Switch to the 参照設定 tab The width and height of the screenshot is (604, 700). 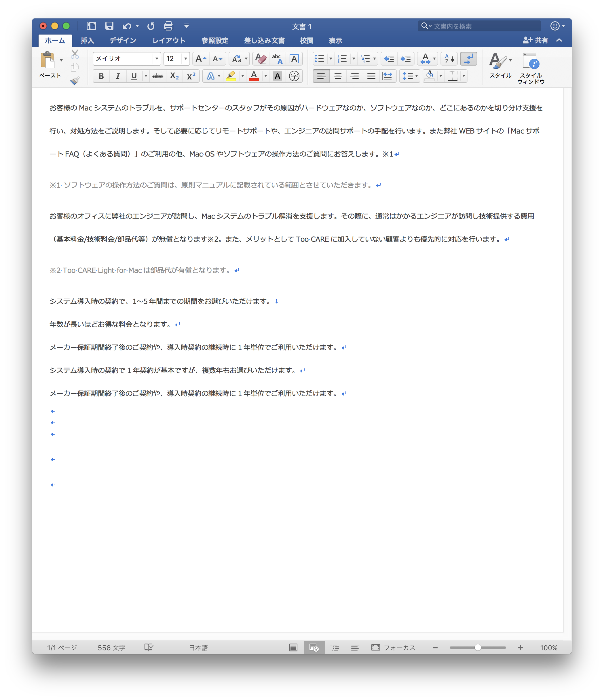(215, 41)
